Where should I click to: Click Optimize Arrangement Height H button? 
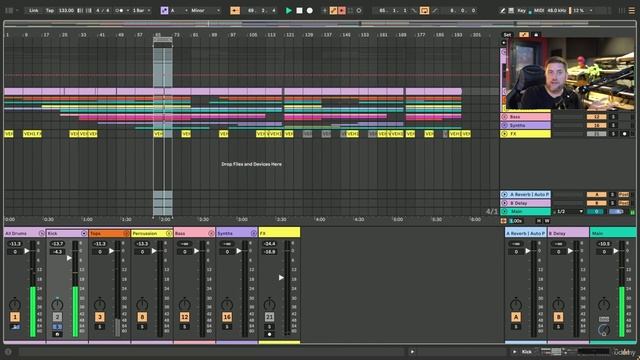point(539,221)
